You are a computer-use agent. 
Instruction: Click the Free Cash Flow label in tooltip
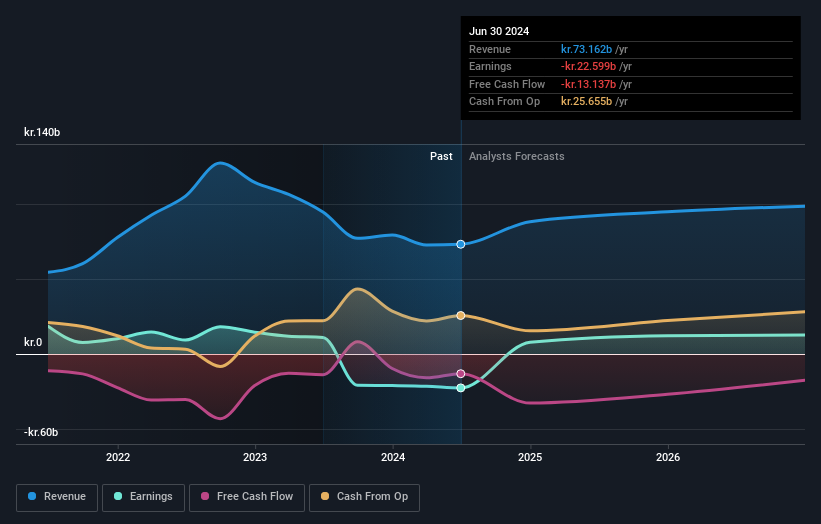[507, 84]
